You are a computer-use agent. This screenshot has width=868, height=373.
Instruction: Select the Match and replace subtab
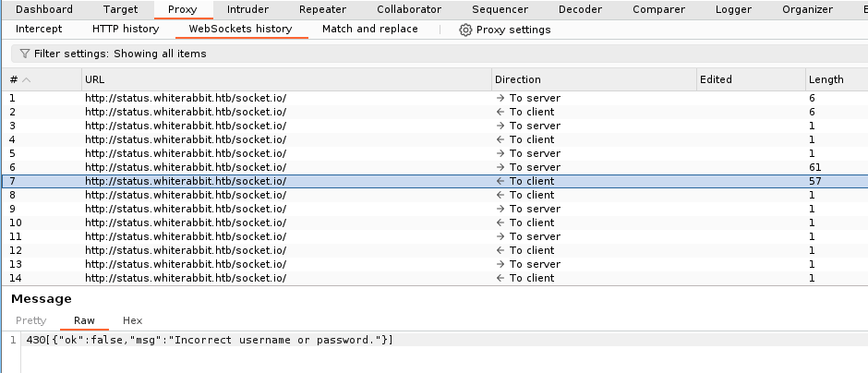pos(369,29)
